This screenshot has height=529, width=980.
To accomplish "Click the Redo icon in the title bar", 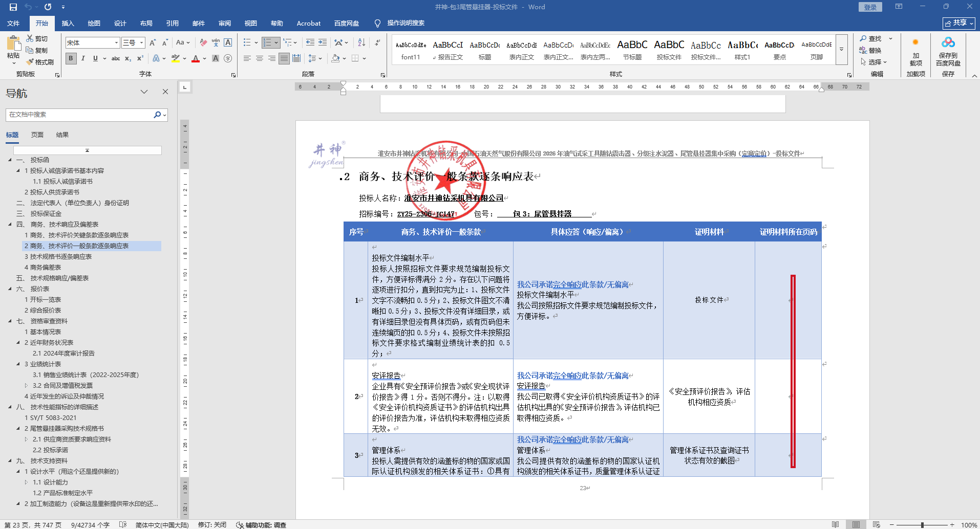I will point(48,7).
